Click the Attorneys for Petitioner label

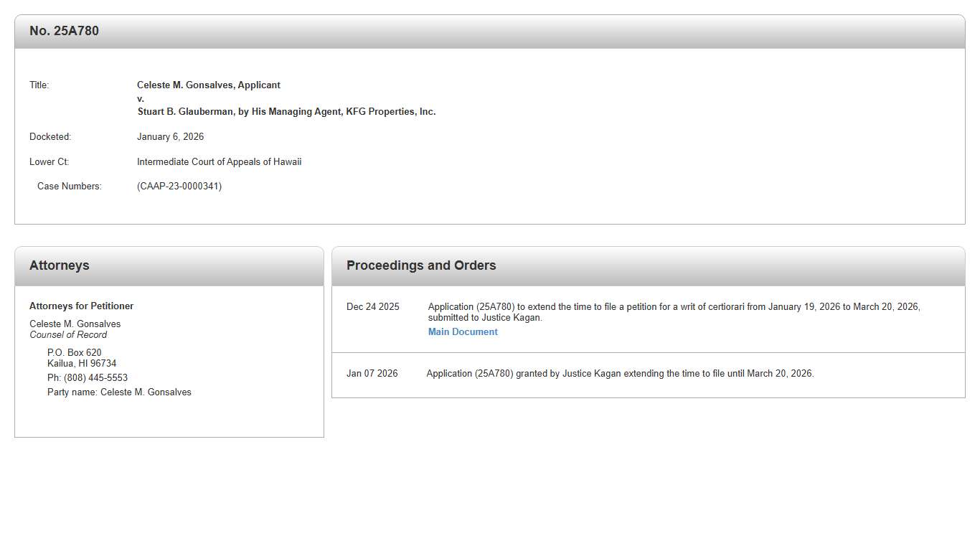coord(81,306)
